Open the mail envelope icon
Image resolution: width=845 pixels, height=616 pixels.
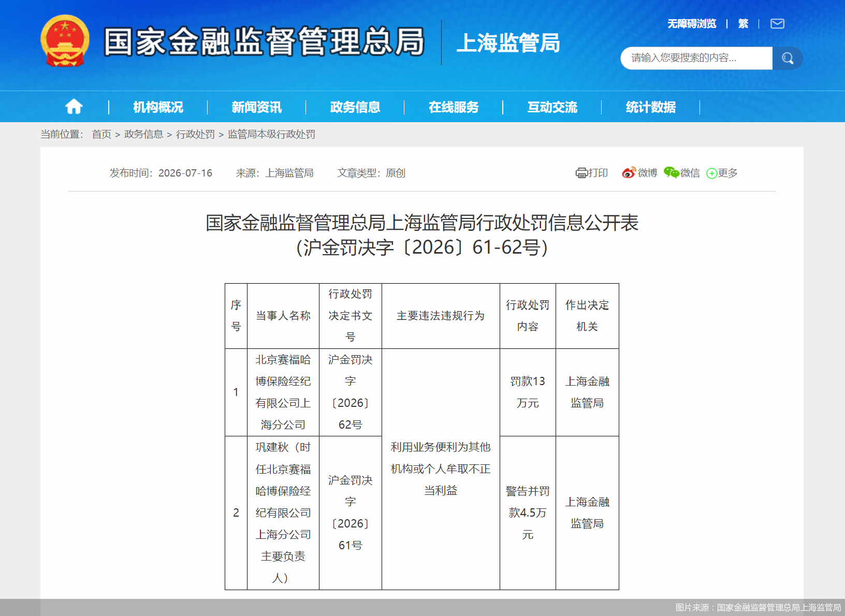(777, 24)
